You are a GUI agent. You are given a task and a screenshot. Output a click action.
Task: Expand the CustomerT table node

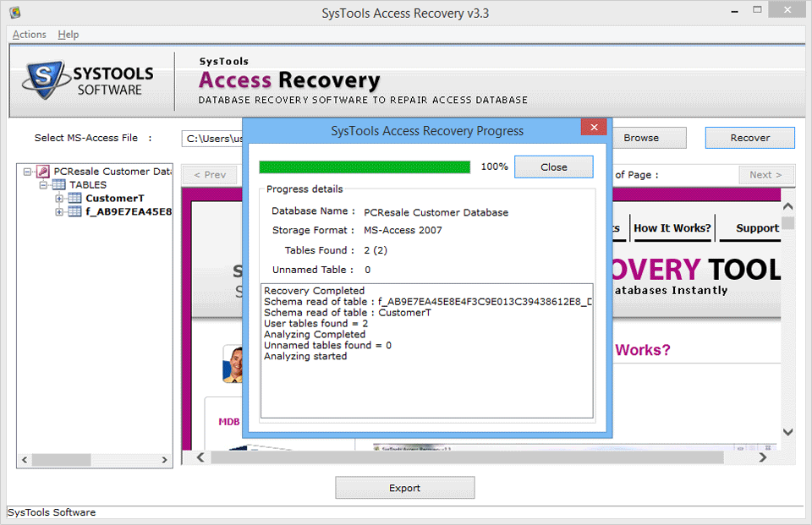pyautogui.click(x=59, y=199)
